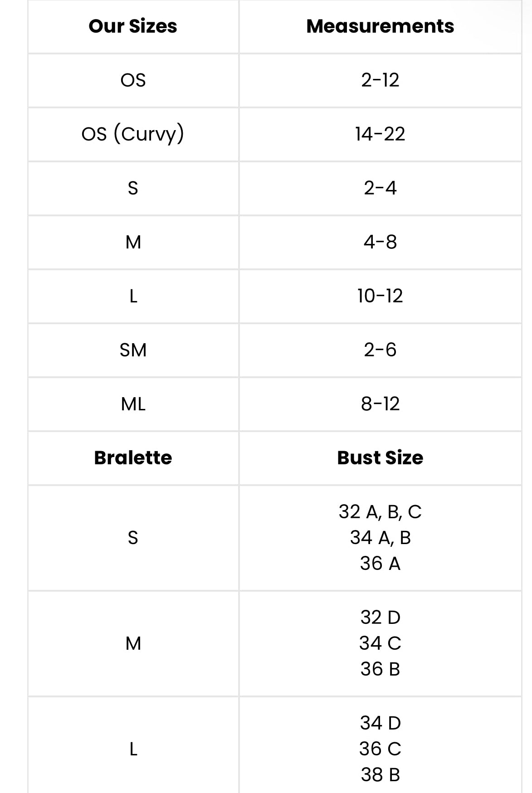Click the 'Bust Size' header cell
This screenshot has width=532, height=793.
pos(380,458)
